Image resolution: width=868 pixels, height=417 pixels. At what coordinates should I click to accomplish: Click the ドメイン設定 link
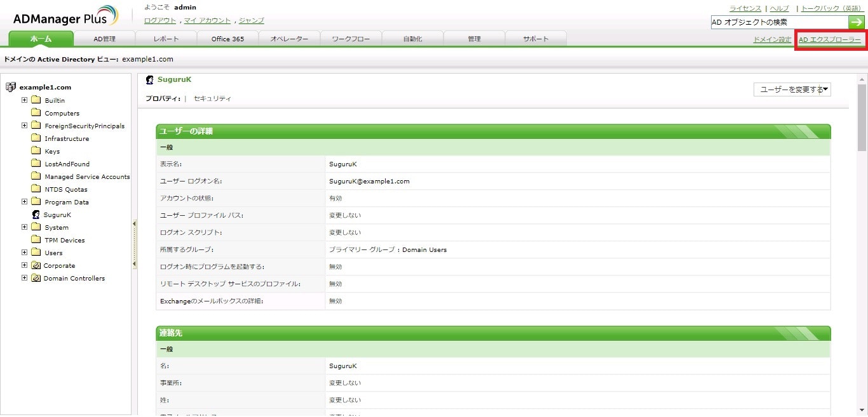tap(772, 39)
